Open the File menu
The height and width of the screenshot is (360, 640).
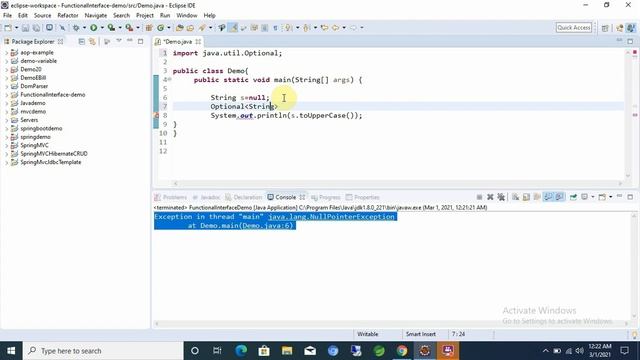pyautogui.click(x=7, y=16)
